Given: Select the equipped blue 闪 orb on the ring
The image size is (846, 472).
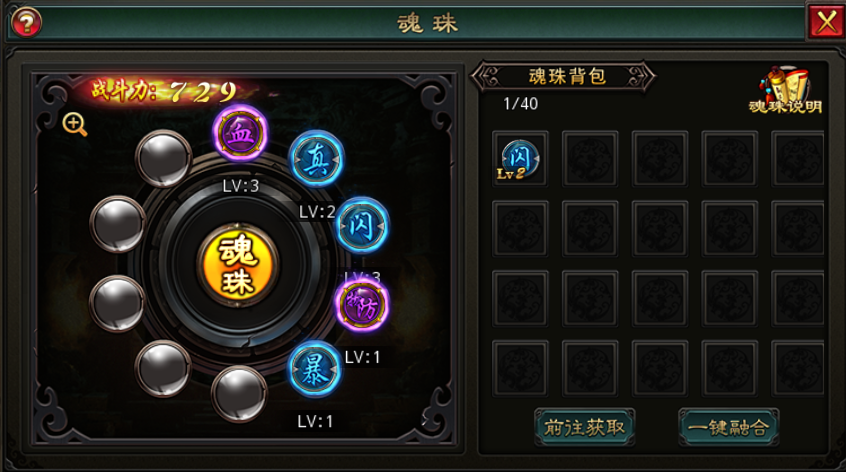Looking at the screenshot, I should (x=362, y=225).
